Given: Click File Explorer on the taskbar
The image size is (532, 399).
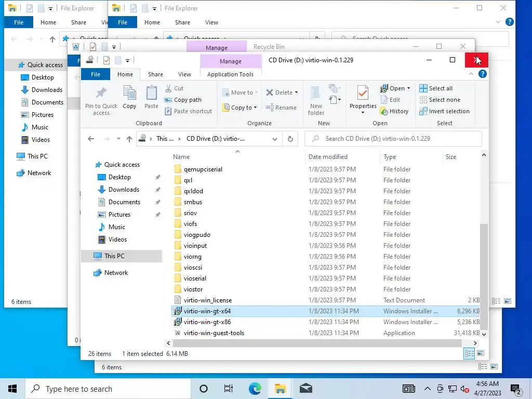Looking at the screenshot, I should point(280,389).
